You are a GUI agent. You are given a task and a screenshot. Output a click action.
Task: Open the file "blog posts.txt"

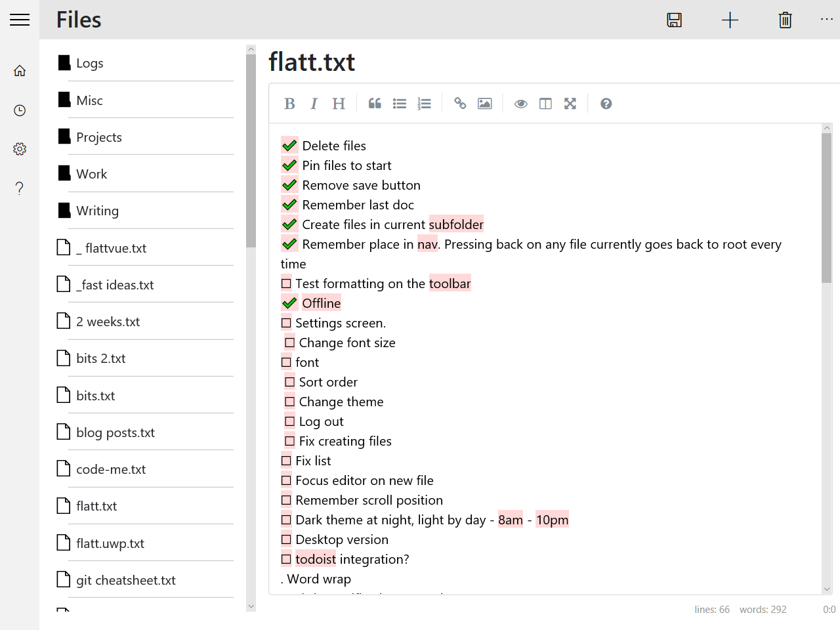pos(115,432)
